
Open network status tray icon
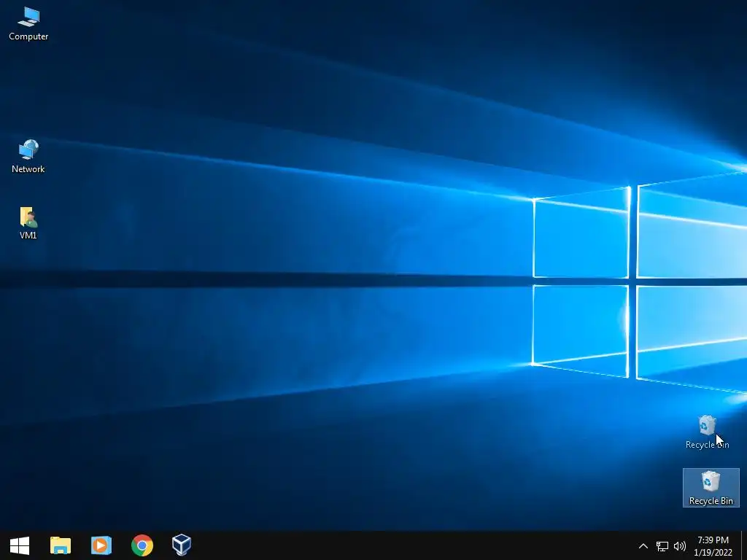(x=662, y=546)
